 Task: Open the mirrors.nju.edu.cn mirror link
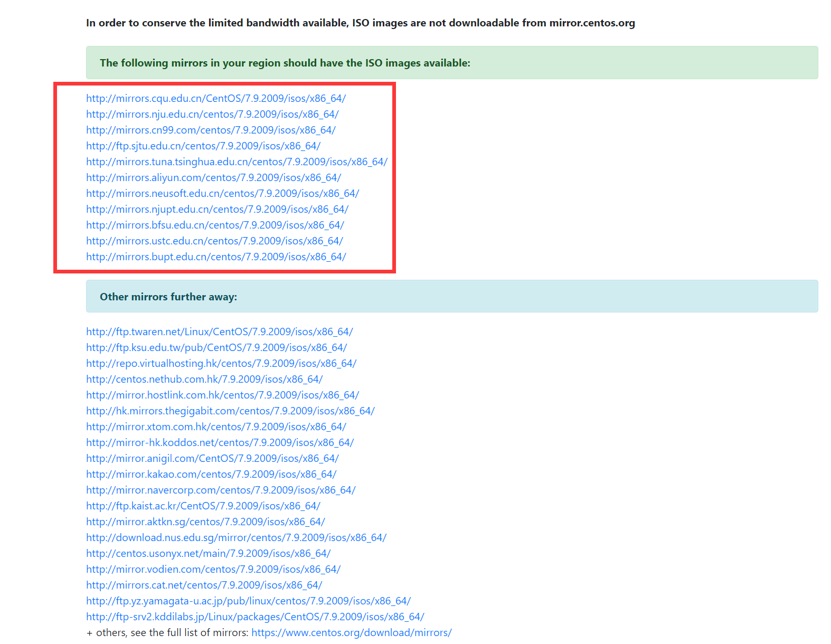tap(212, 114)
